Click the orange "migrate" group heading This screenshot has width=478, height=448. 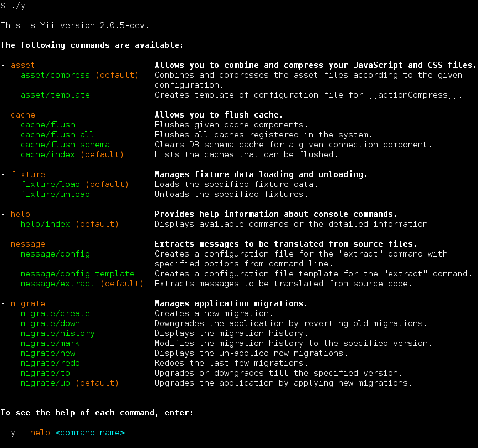pyautogui.click(x=28, y=303)
